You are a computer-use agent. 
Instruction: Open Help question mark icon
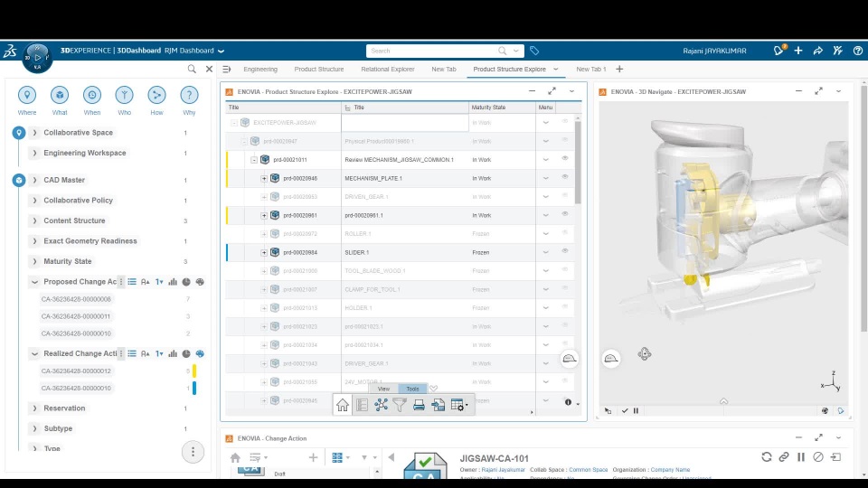pyautogui.click(x=857, y=51)
